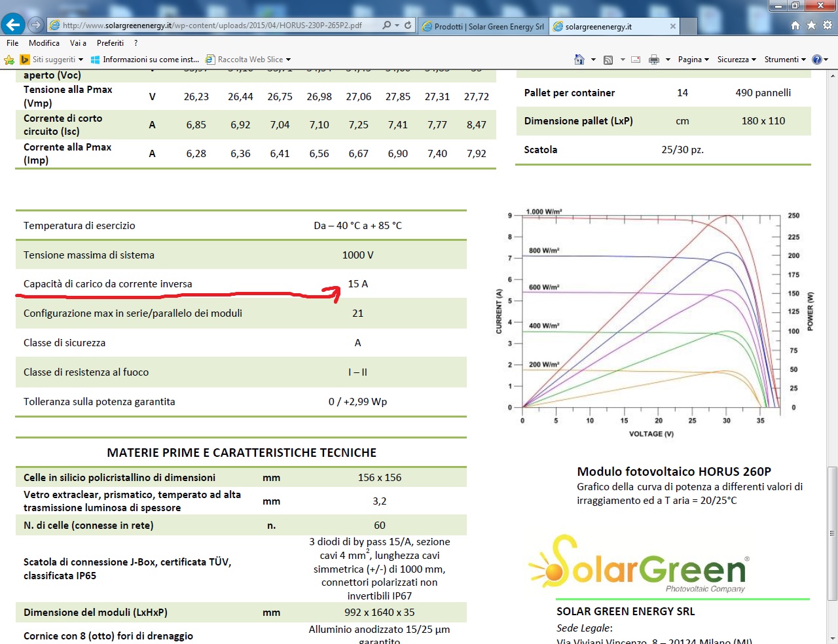The height and width of the screenshot is (644, 838).
Task: Click the blue Help question mark icon
Action: (x=817, y=60)
